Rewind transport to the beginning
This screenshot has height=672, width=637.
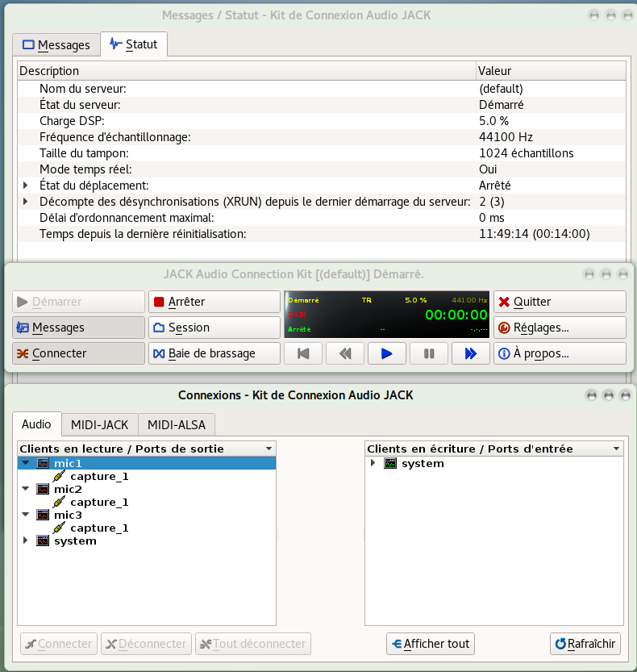[303, 353]
